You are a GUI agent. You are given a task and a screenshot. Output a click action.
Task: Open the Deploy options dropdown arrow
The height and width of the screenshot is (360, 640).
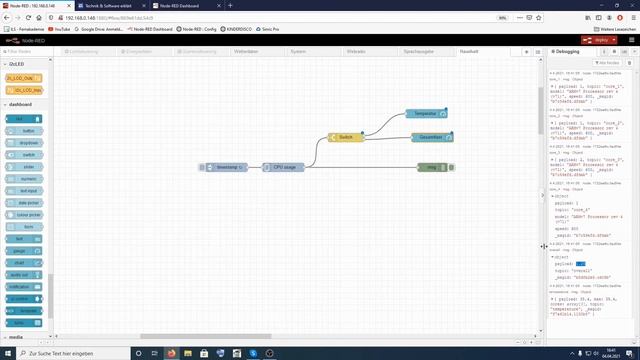pyautogui.click(x=614, y=40)
